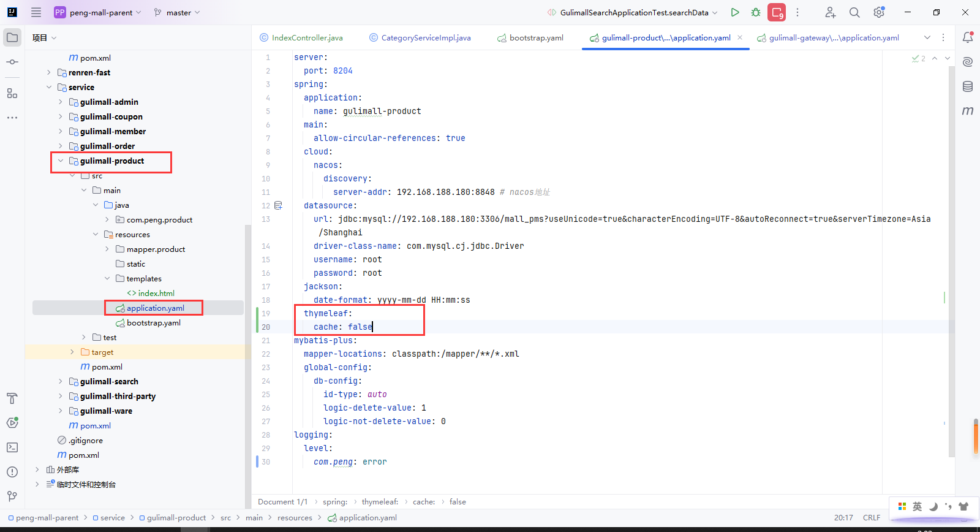Expand the 外部库 node

[37, 469]
